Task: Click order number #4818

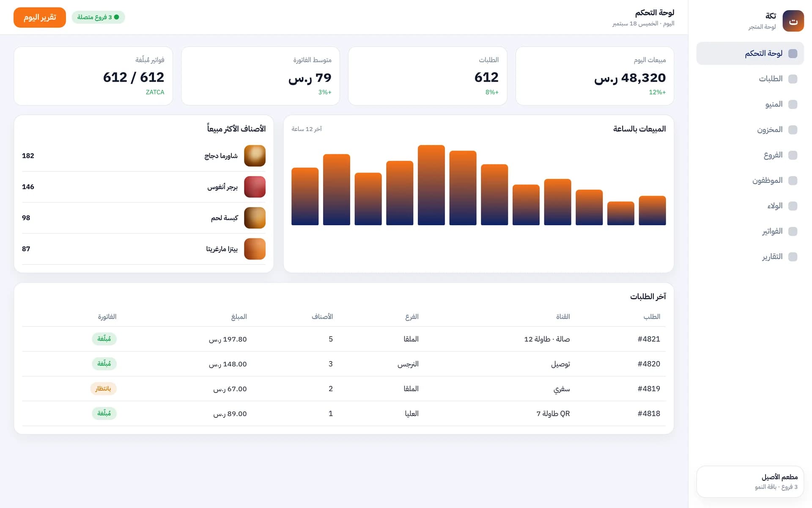Action: coord(649,414)
